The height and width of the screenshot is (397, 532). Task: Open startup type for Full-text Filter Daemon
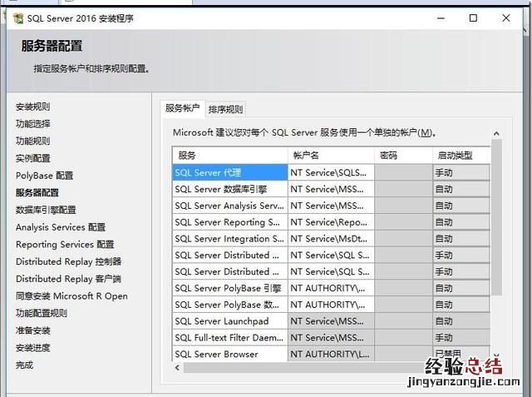coord(461,338)
